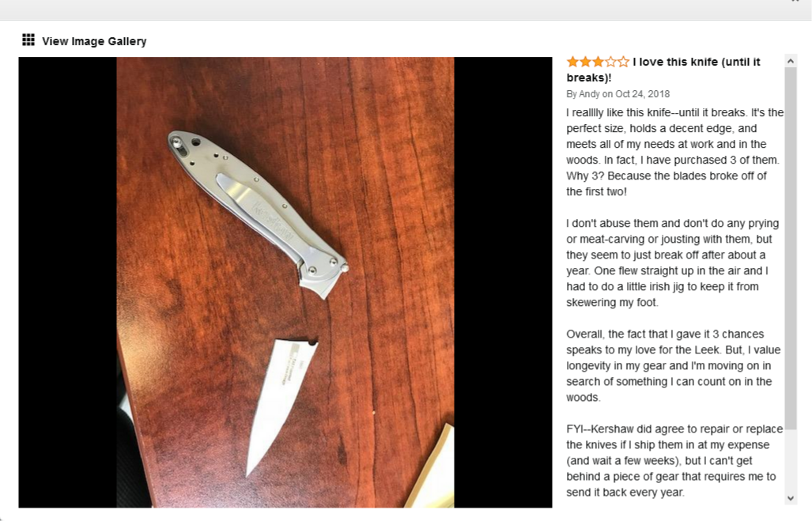Click the review text scrollbar thumb
812x521 pixels.
pos(790,248)
